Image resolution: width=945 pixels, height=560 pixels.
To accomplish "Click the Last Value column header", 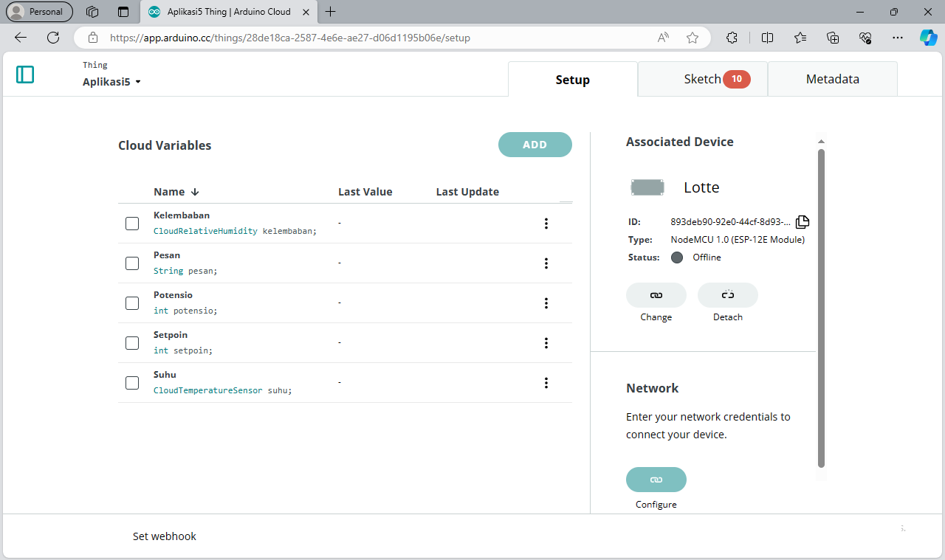I will pos(365,192).
